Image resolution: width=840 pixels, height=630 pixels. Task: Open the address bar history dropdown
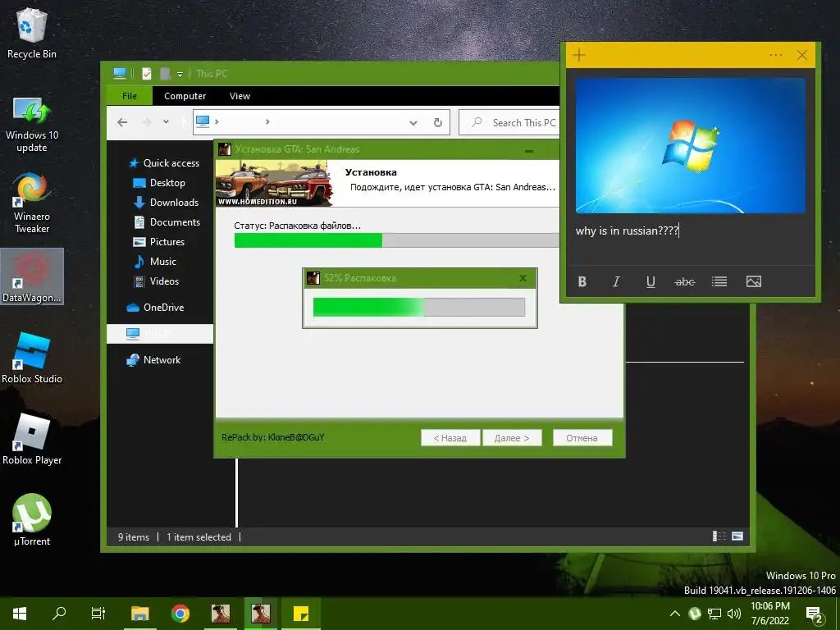tap(413, 123)
